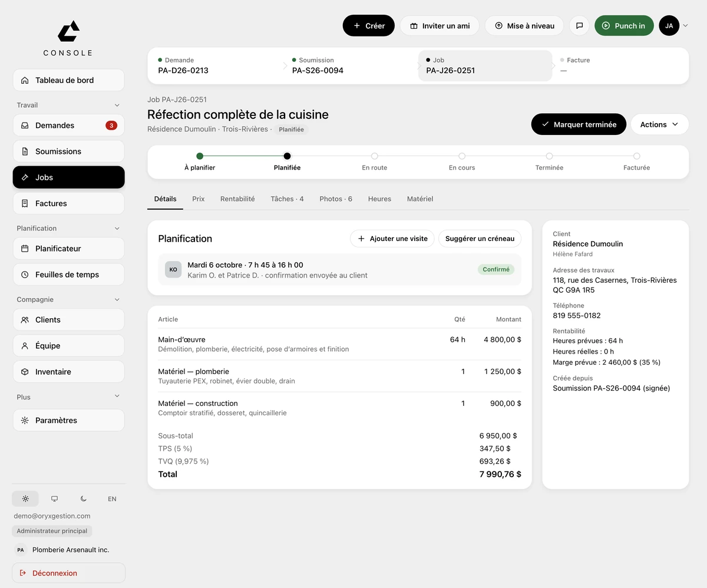
Task: Click the gear icon beside Paramètres
Action: tap(25, 421)
